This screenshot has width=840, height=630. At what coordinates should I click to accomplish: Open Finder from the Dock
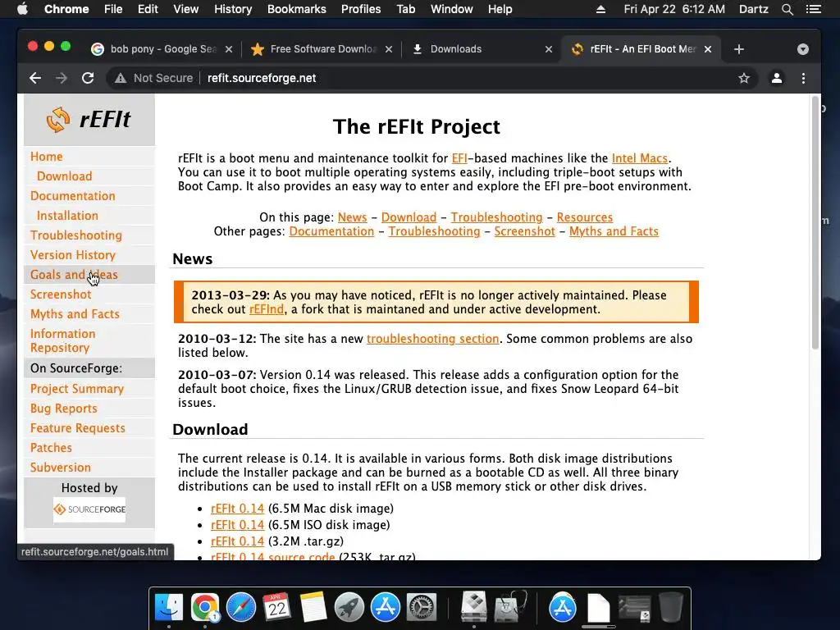(x=169, y=608)
